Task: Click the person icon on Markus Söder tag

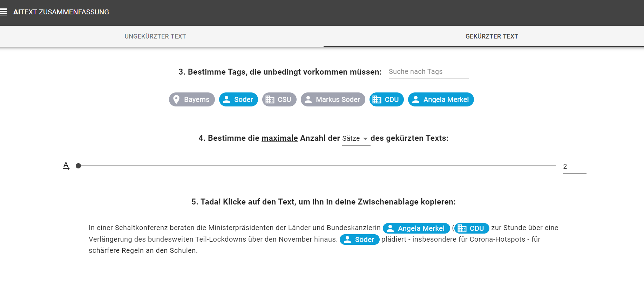Action: pos(309,99)
